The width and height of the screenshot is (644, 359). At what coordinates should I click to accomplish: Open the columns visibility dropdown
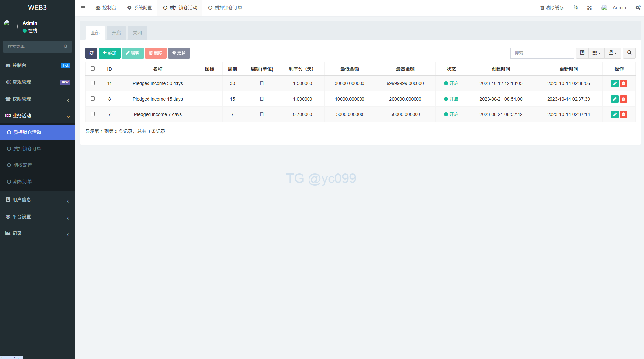596,53
